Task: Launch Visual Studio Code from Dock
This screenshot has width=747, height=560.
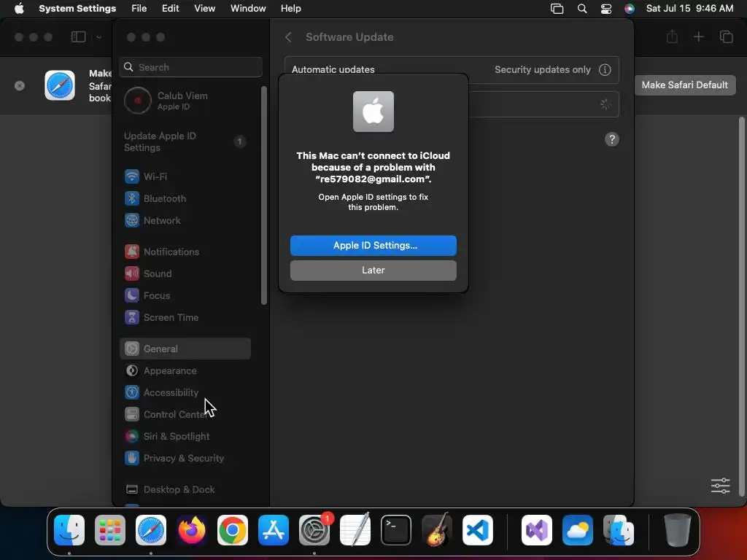Action: coord(477,530)
